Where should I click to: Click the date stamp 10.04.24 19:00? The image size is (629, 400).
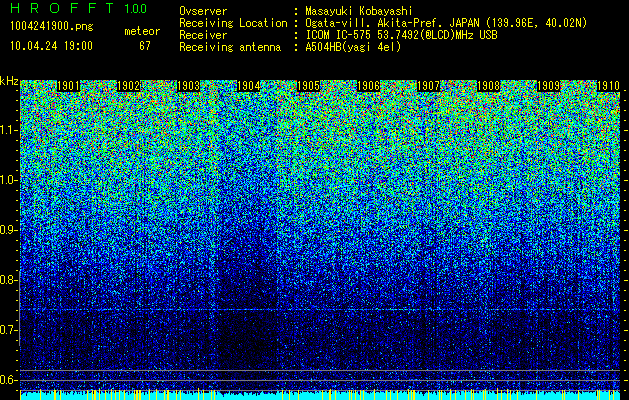(51, 46)
